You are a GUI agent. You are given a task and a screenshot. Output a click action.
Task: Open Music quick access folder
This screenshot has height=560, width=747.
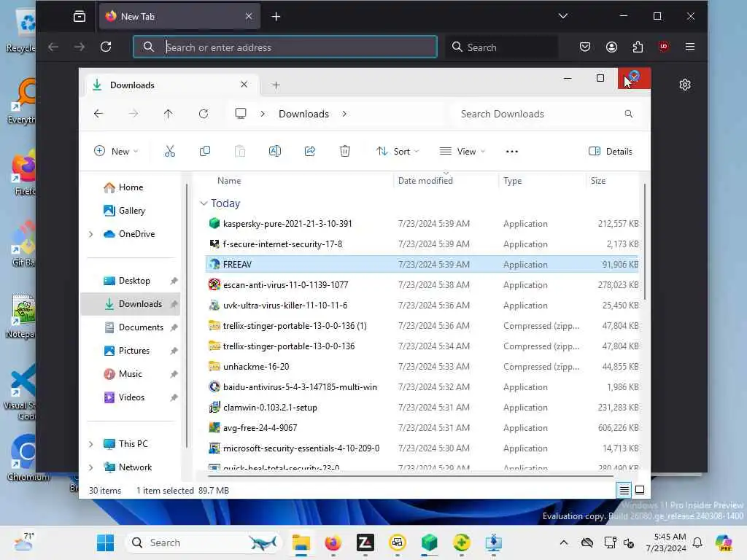coord(130,374)
